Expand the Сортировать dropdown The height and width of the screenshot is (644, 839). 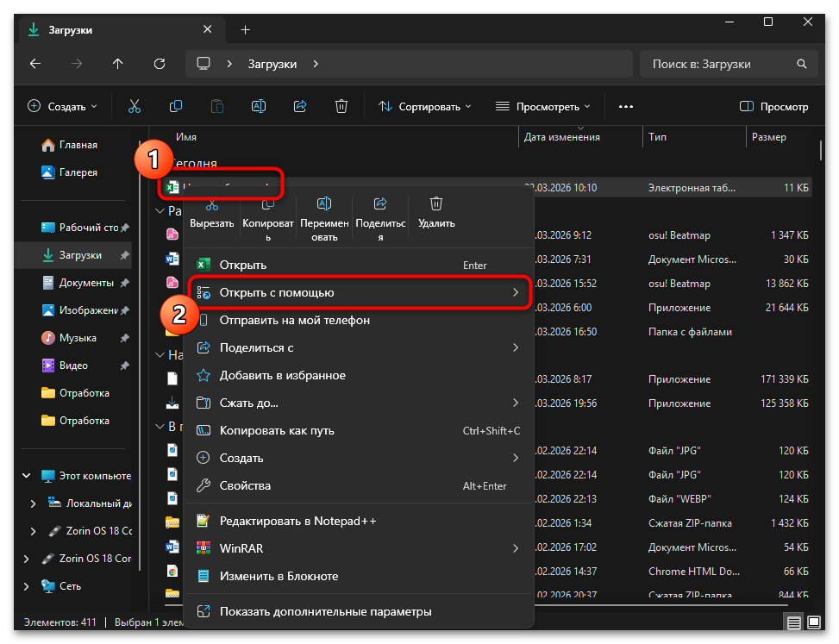click(x=425, y=106)
